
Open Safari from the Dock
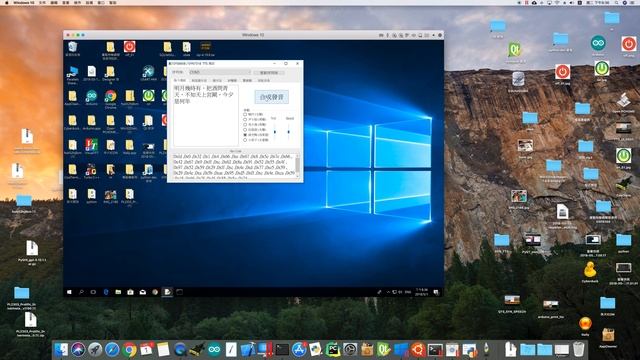point(112,350)
